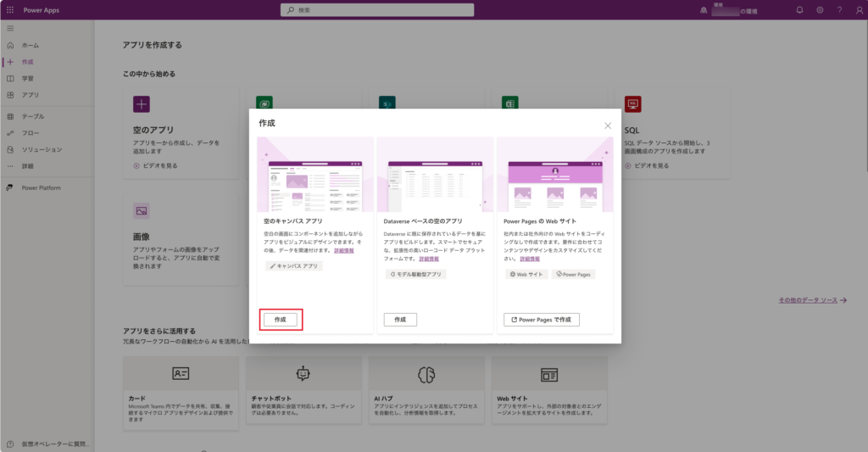Toggle the hamburger navigation menu
This screenshot has height=452, width=868.
click(x=10, y=29)
